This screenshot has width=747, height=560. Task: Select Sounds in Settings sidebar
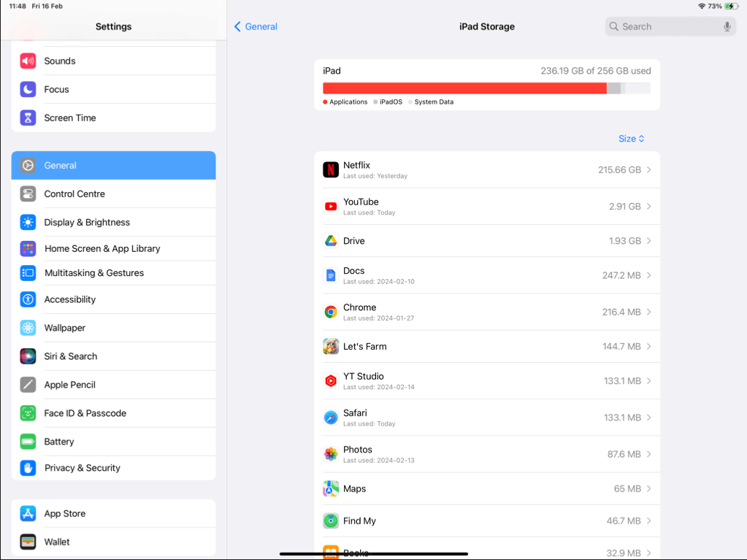[x=113, y=61]
